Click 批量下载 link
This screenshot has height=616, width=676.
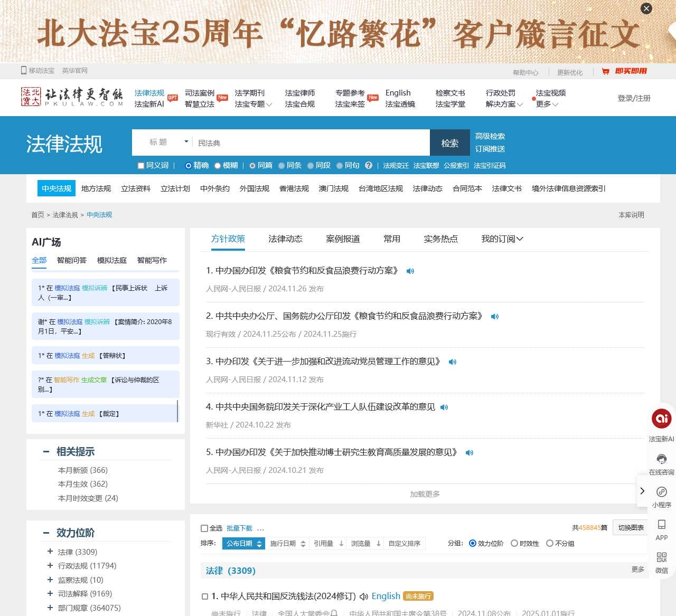tap(239, 528)
